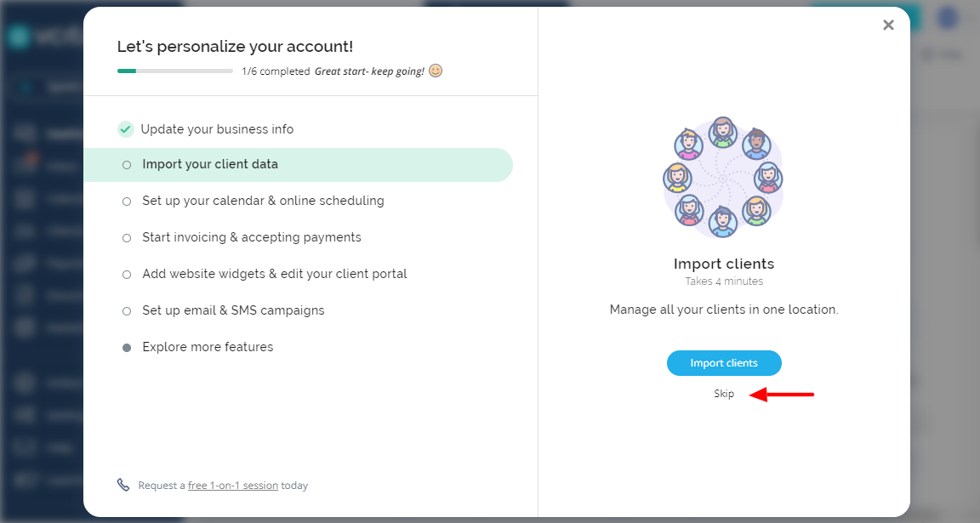Click the setup progress bar
980x523 pixels.
175,71
